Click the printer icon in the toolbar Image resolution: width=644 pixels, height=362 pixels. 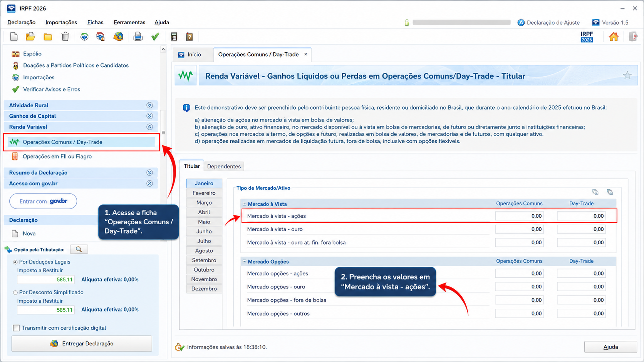[138, 37]
